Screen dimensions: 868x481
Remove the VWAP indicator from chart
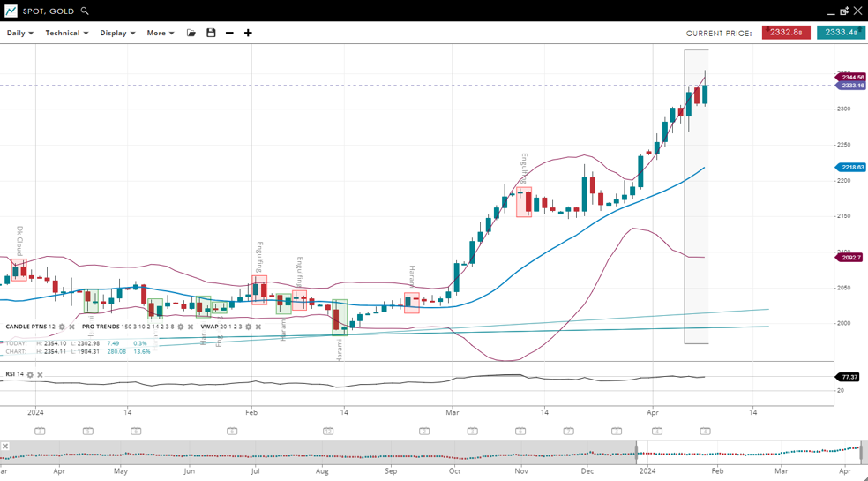pos(258,327)
